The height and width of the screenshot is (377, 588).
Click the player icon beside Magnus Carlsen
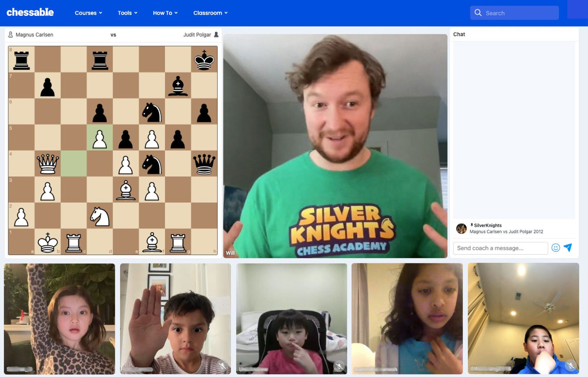[11, 35]
